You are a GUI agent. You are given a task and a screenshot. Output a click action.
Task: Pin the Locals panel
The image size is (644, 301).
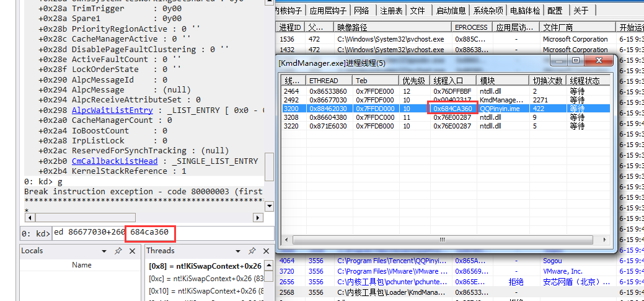[118, 251]
